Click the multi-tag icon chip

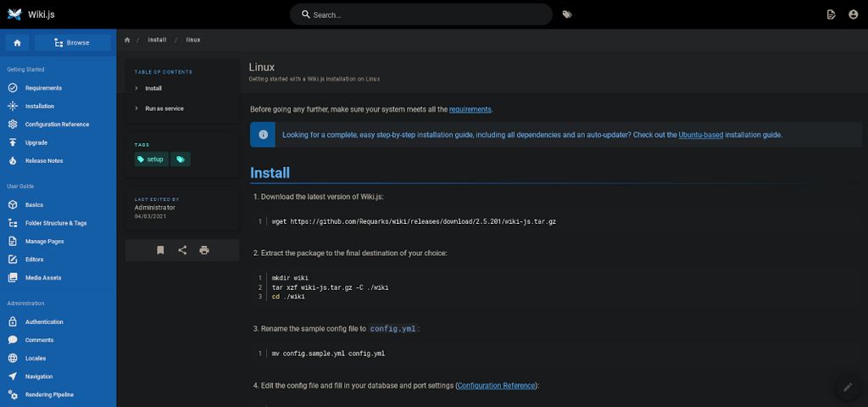click(x=181, y=159)
